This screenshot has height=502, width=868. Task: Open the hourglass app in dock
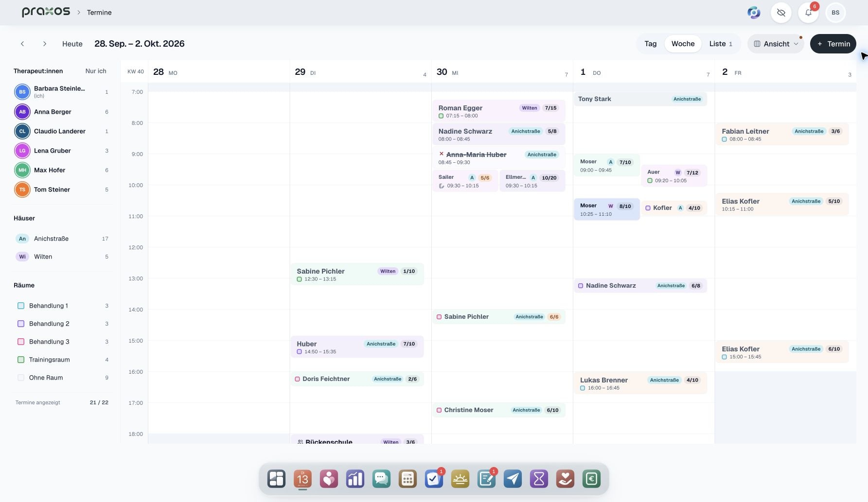(539, 479)
